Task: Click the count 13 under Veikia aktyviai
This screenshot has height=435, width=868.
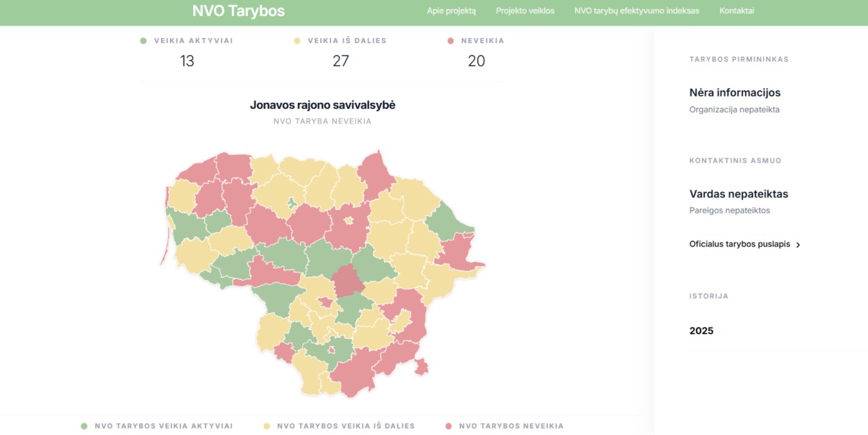Action: [x=187, y=61]
